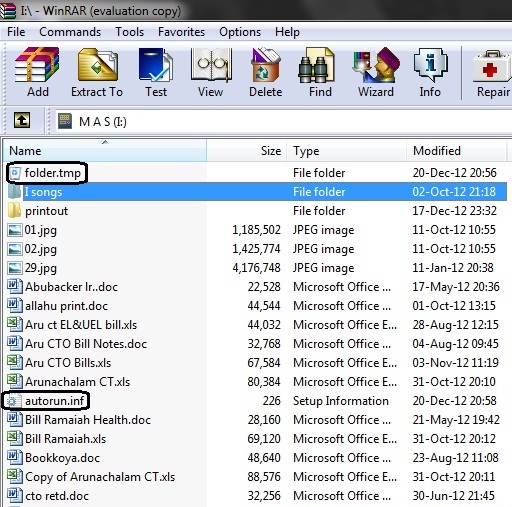Click the Setup Information type cell
Screen dimensions: 512x507
341,401
